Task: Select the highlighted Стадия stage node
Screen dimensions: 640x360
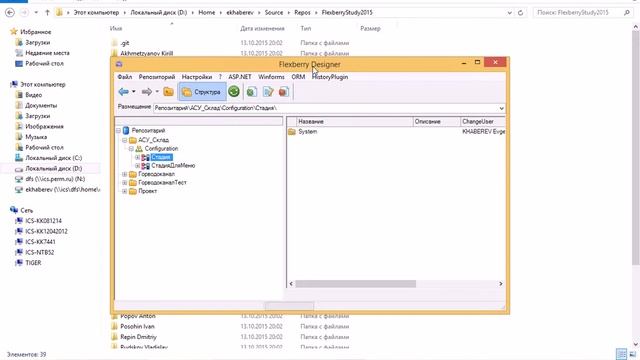Action: pyautogui.click(x=161, y=157)
